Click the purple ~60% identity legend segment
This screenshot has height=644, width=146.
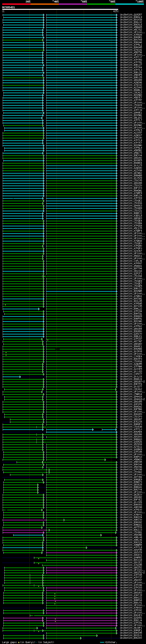tap(73, 4)
